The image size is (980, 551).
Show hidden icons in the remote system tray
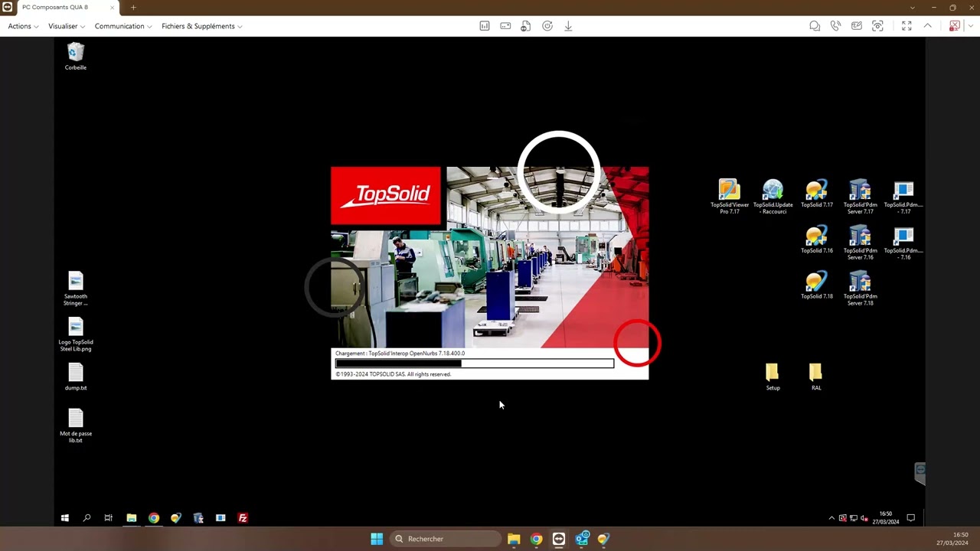[x=831, y=518]
